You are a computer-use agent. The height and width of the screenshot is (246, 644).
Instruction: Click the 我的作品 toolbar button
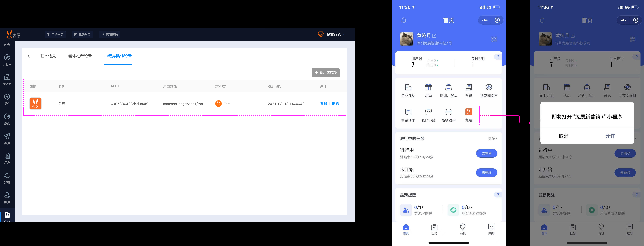click(x=82, y=35)
